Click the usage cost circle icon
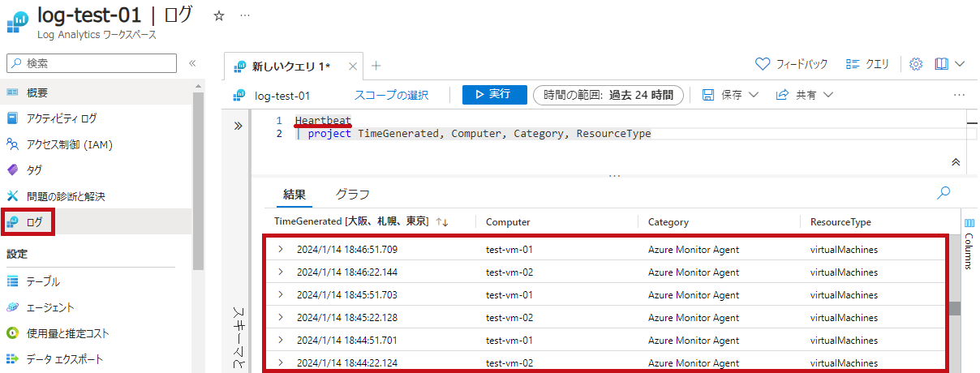The image size is (980, 373). [x=12, y=333]
